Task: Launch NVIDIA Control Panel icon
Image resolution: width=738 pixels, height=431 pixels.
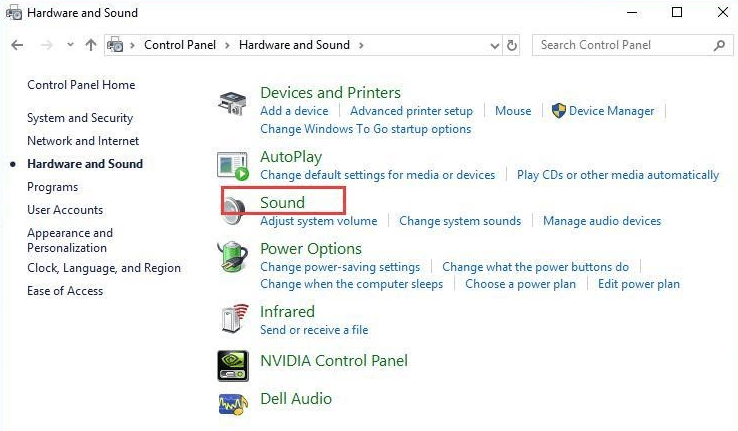Action: click(233, 365)
